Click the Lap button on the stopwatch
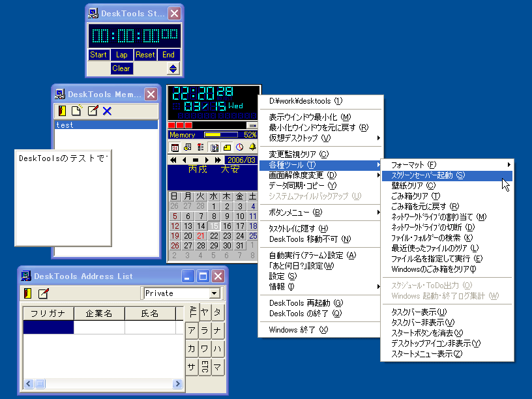 (121, 55)
